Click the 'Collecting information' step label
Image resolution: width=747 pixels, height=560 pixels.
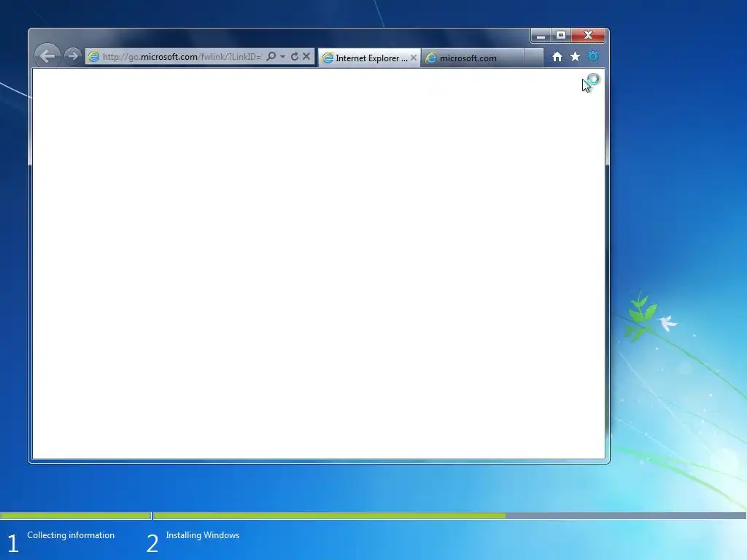tap(71, 535)
